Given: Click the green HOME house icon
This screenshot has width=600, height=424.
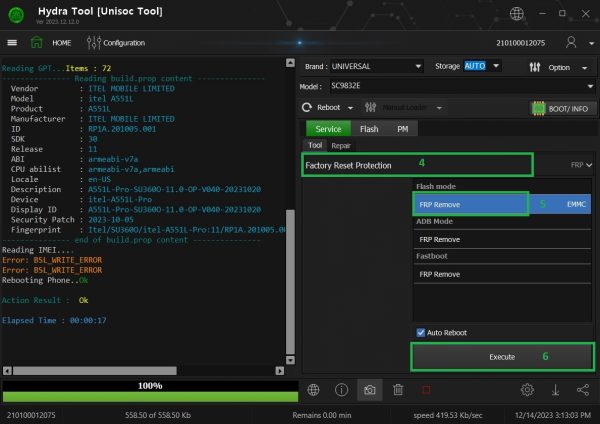Looking at the screenshot, I should pos(36,42).
